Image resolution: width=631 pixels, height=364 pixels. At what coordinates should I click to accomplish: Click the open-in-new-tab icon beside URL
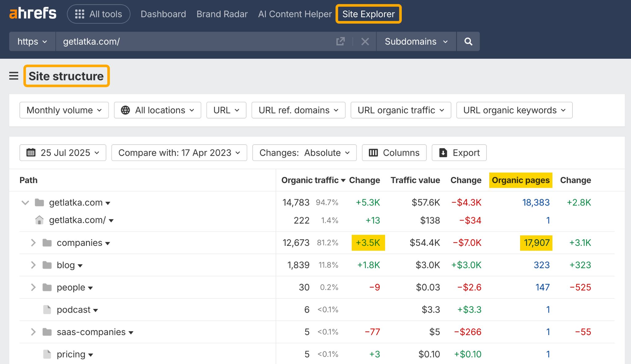pyautogui.click(x=340, y=41)
